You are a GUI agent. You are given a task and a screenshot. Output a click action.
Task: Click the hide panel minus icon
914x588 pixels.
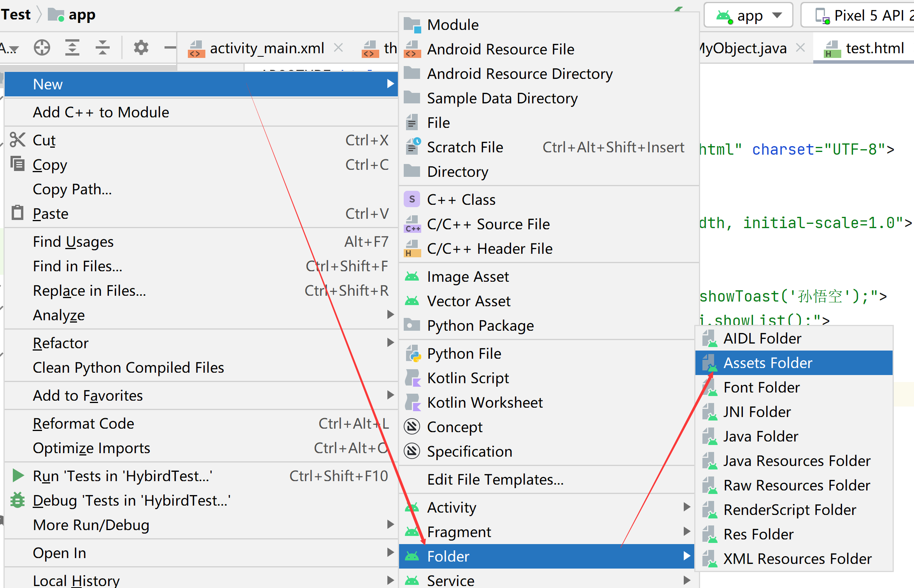[170, 48]
